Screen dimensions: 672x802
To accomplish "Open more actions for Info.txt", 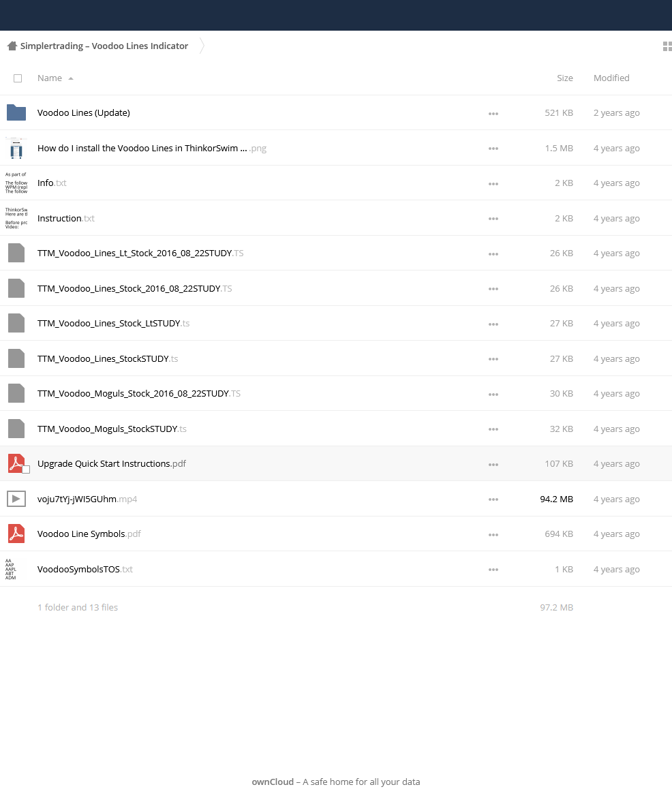I will [x=493, y=183].
